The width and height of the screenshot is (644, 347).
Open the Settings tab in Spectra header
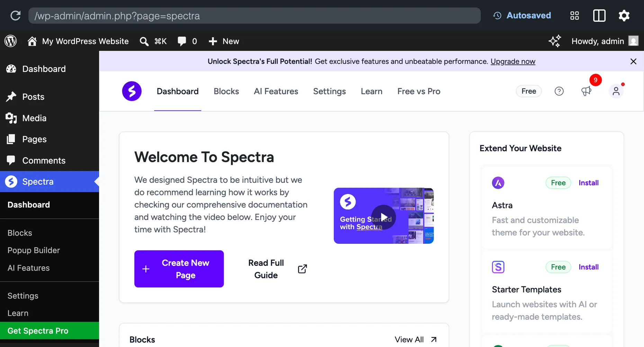tap(329, 91)
